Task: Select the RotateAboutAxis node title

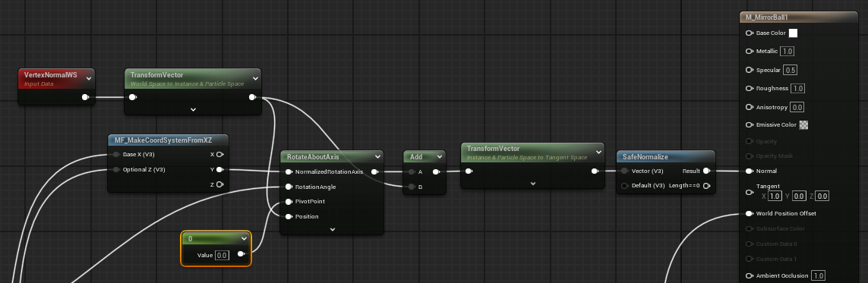Action: [x=313, y=157]
